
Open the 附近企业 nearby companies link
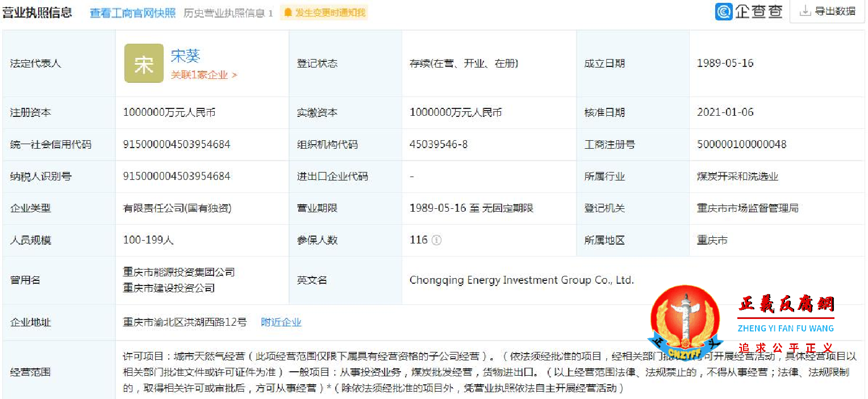coord(281,322)
